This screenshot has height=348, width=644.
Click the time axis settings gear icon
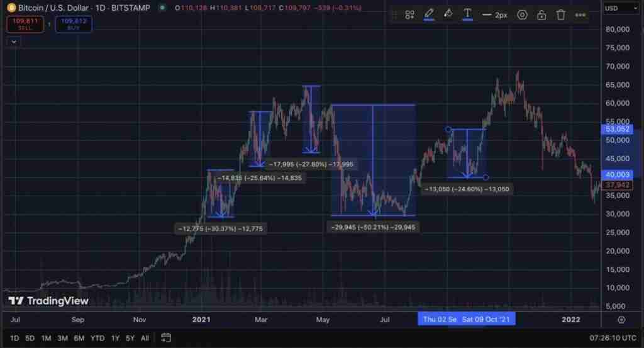click(621, 320)
